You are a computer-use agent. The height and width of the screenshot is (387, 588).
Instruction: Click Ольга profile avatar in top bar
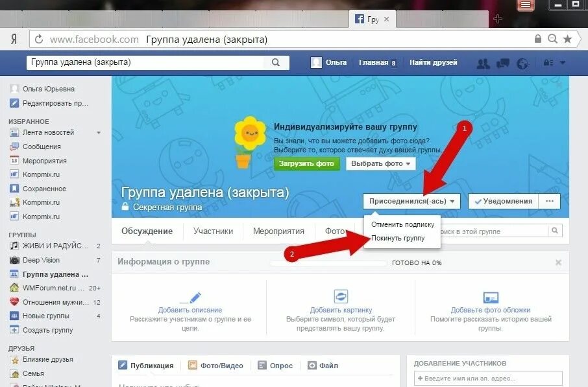(x=316, y=63)
